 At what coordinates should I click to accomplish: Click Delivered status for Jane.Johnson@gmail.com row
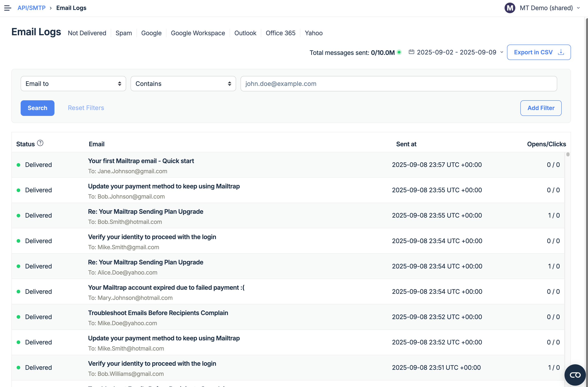pyautogui.click(x=38, y=165)
